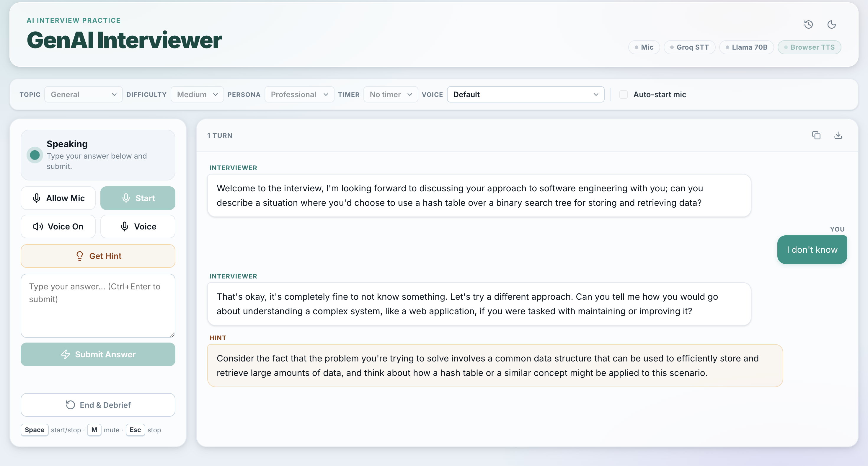The image size is (868, 466).
Task: Click the Esc stop shortcut key
Action: (x=135, y=430)
